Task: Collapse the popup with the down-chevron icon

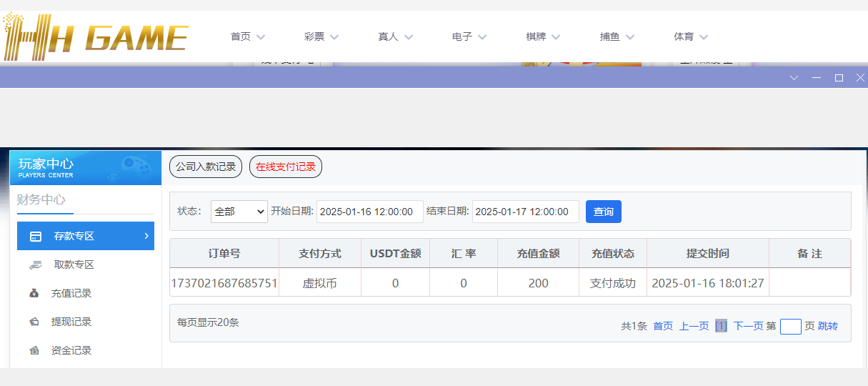Action: tap(794, 78)
